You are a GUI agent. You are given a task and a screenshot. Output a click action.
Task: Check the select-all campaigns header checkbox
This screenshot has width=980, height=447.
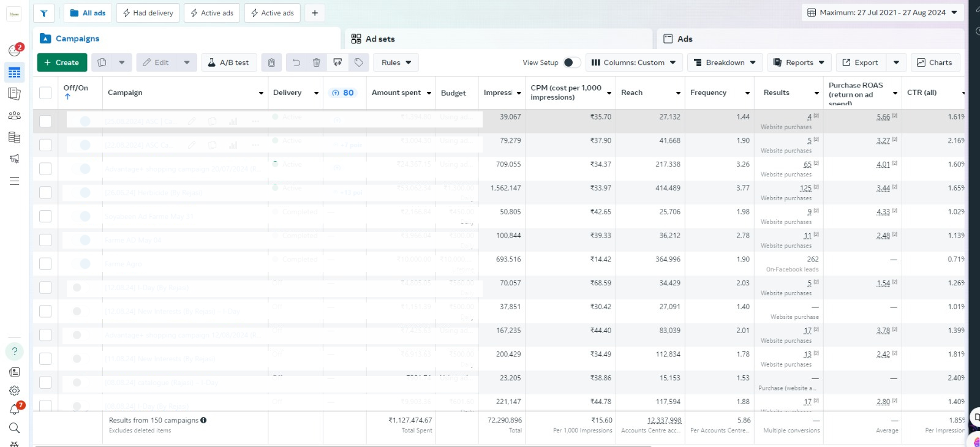(x=45, y=92)
